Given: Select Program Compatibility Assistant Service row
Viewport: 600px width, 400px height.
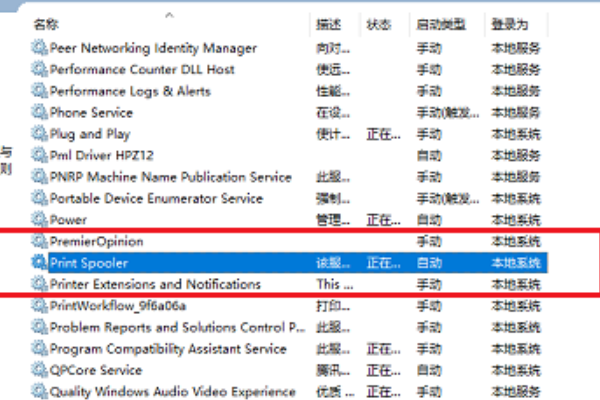Looking at the screenshot, I should tap(169, 349).
